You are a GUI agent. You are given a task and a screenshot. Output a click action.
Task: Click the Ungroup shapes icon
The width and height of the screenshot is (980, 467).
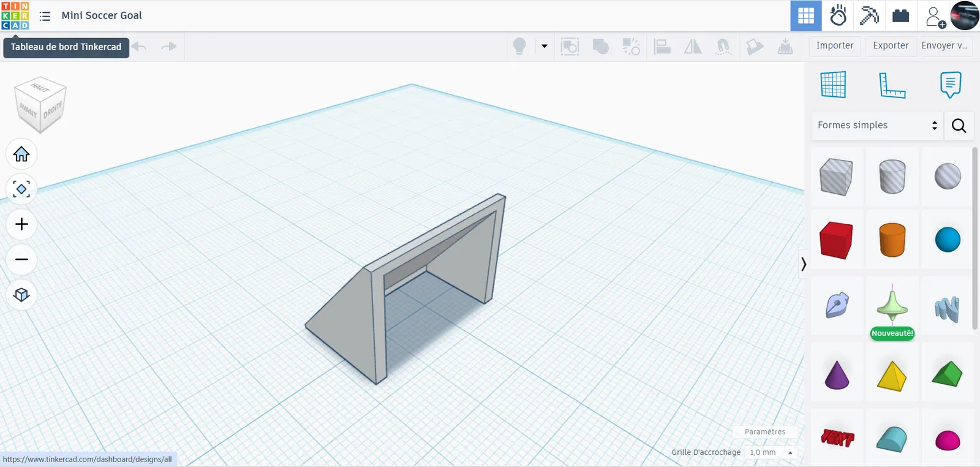[631, 47]
